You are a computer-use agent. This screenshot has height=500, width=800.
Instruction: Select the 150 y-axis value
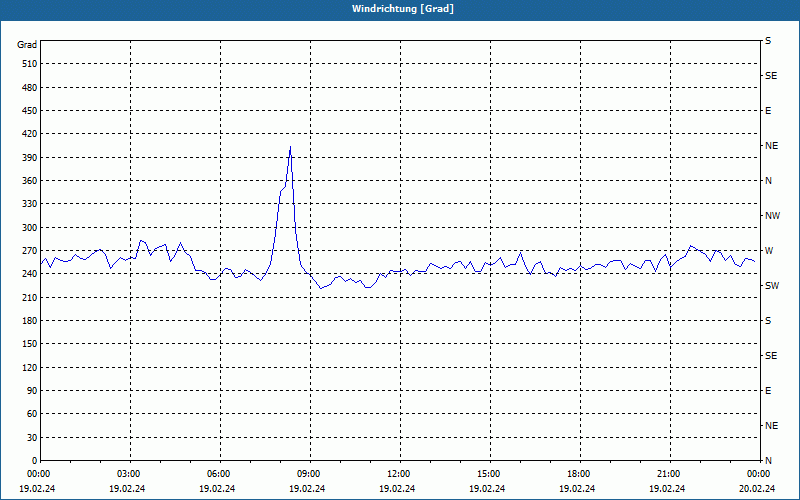pyautogui.click(x=29, y=344)
